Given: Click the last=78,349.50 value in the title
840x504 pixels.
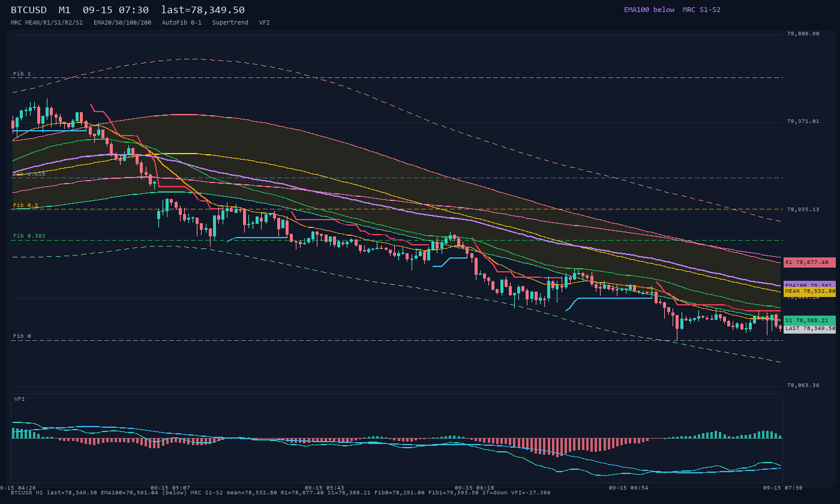Looking at the screenshot, I should point(203,10).
